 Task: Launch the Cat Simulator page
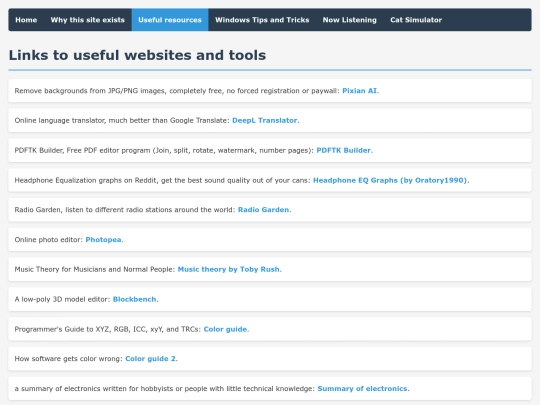point(416,20)
